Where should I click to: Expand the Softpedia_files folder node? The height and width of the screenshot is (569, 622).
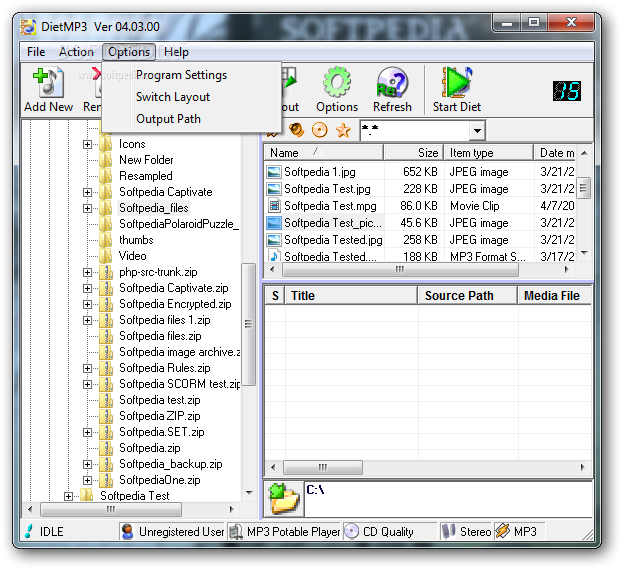(x=87, y=208)
